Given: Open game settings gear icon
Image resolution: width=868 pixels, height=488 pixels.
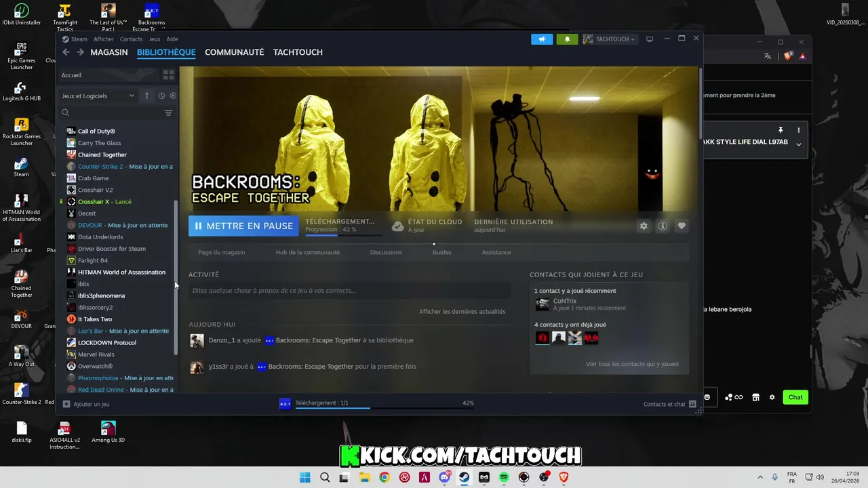Looking at the screenshot, I should click(x=644, y=226).
